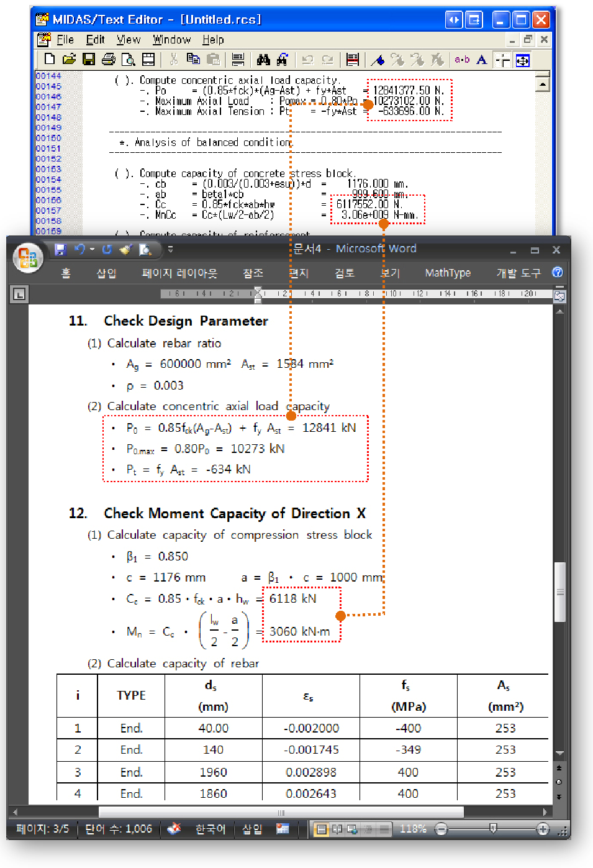Click word count 단어 수: 1,006 in status bar
Viewport: 593px width, 868px height.
119,829
